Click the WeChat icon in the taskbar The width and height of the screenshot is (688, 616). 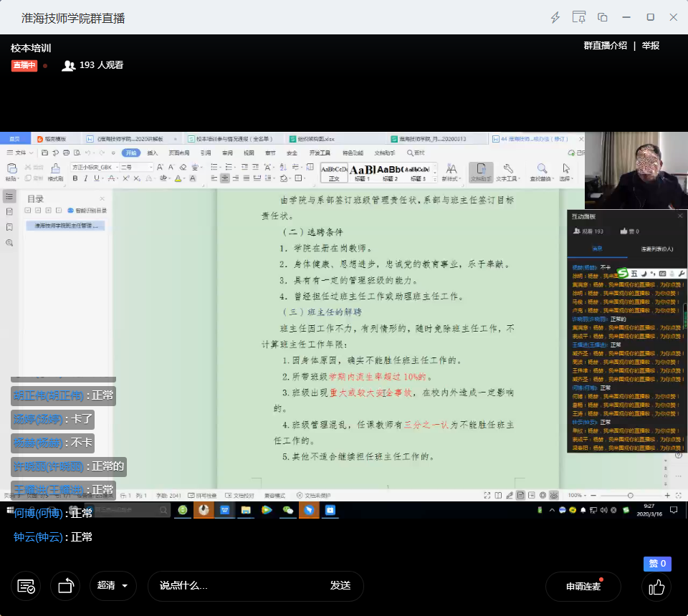[288, 510]
